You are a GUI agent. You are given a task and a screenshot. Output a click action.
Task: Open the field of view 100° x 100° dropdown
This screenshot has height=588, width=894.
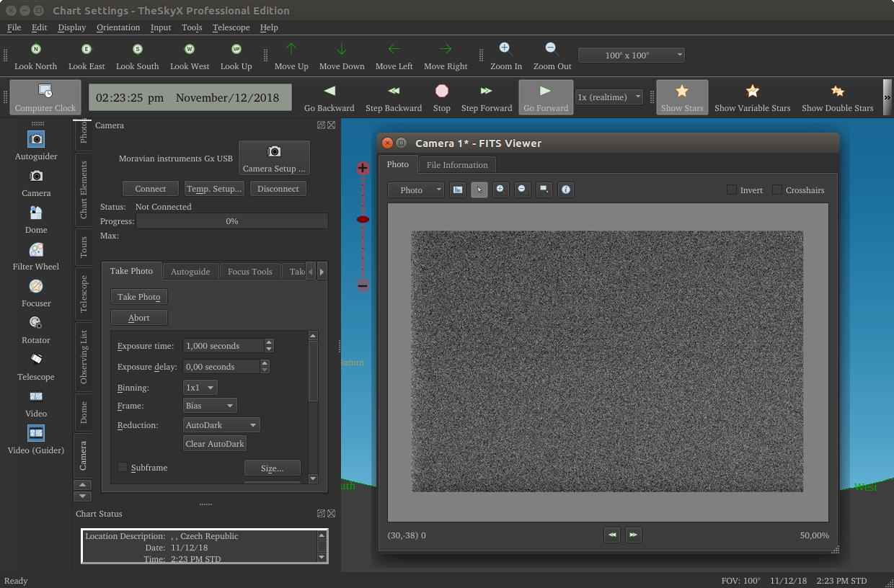coord(632,55)
